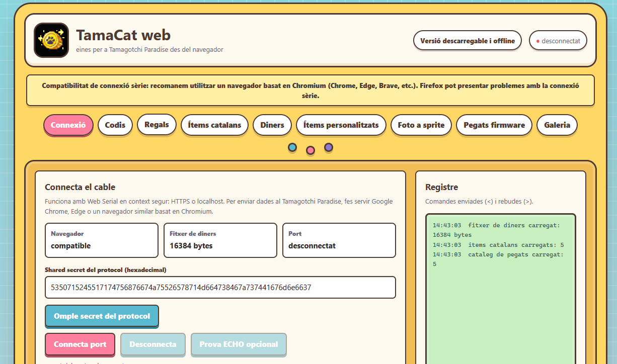Select the Galeria tab
The width and height of the screenshot is (617, 364).
click(x=557, y=125)
